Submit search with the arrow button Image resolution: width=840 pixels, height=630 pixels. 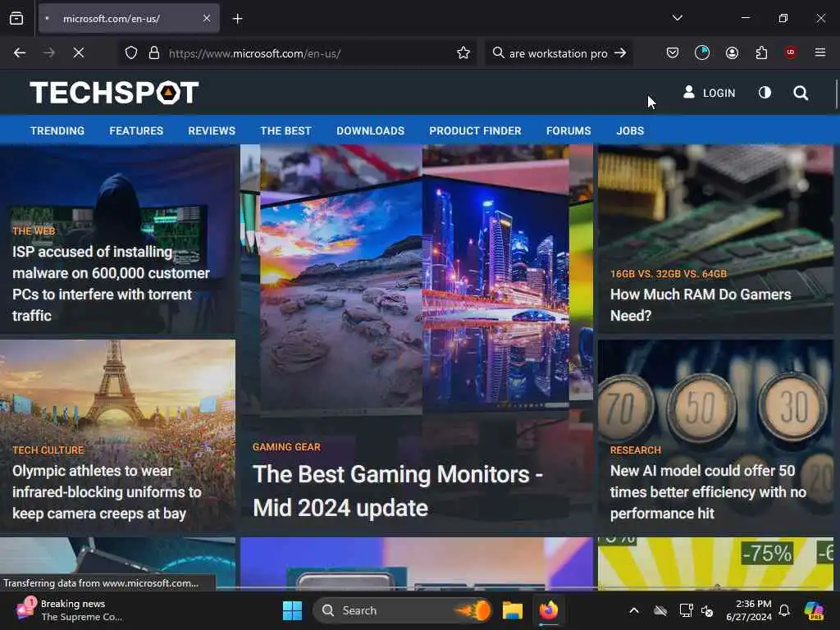point(620,53)
